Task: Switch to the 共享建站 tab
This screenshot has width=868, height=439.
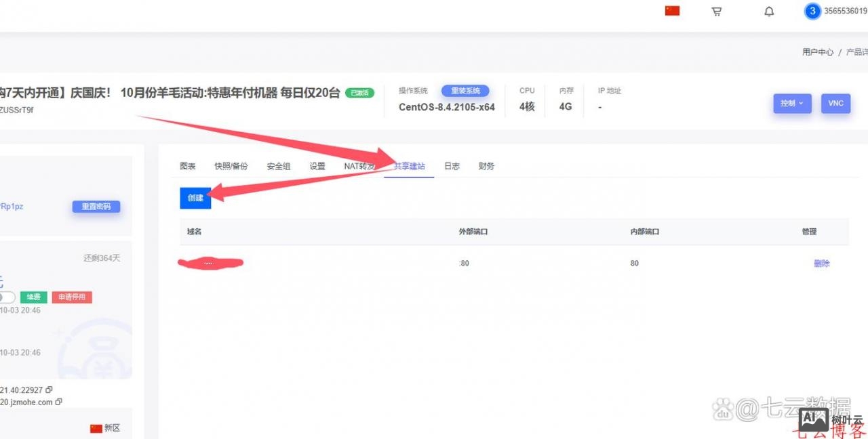Action: click(408, 166)
